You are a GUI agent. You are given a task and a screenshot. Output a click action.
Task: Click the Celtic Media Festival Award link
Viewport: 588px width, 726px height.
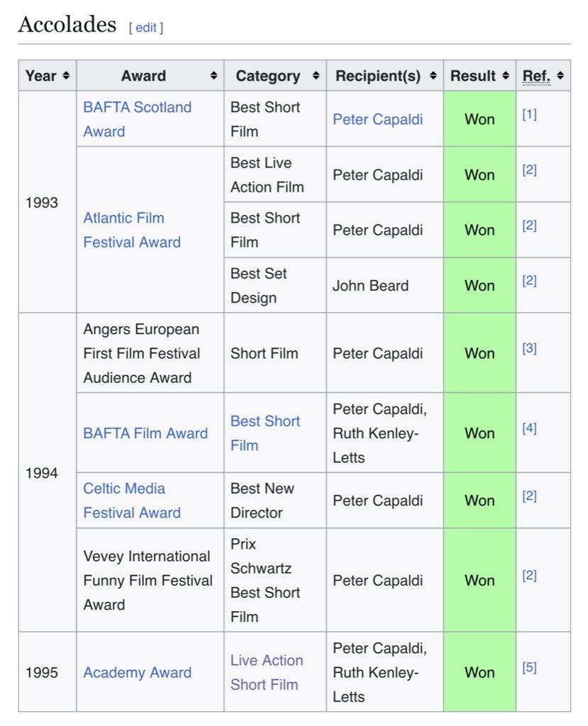point(132,501)
